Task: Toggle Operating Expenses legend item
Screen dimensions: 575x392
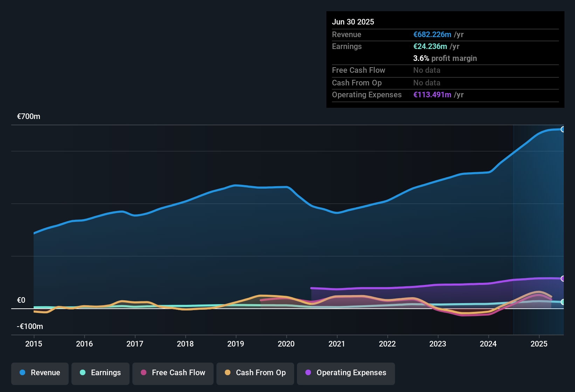Action: click(346, 373)
